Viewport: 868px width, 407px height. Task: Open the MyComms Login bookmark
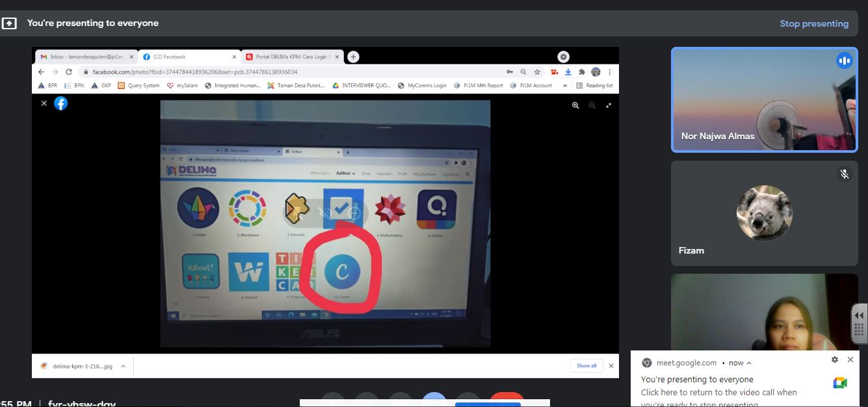pyautogui.click(x=422, y=85)
